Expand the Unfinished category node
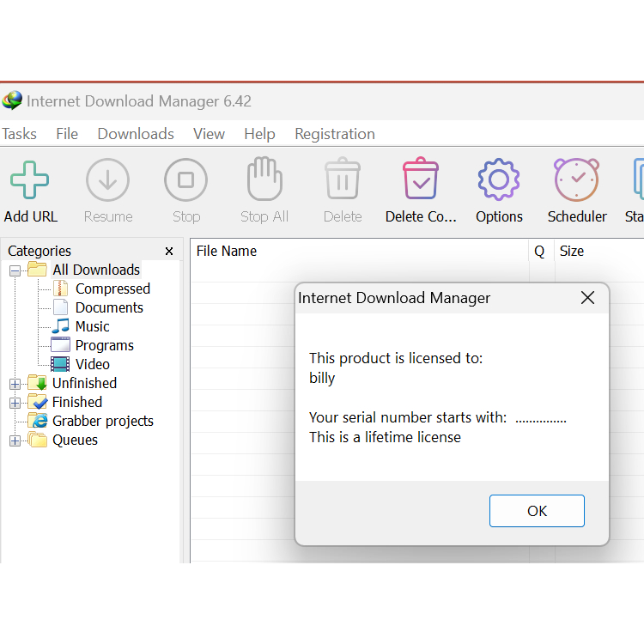 [x=15, y=384]
